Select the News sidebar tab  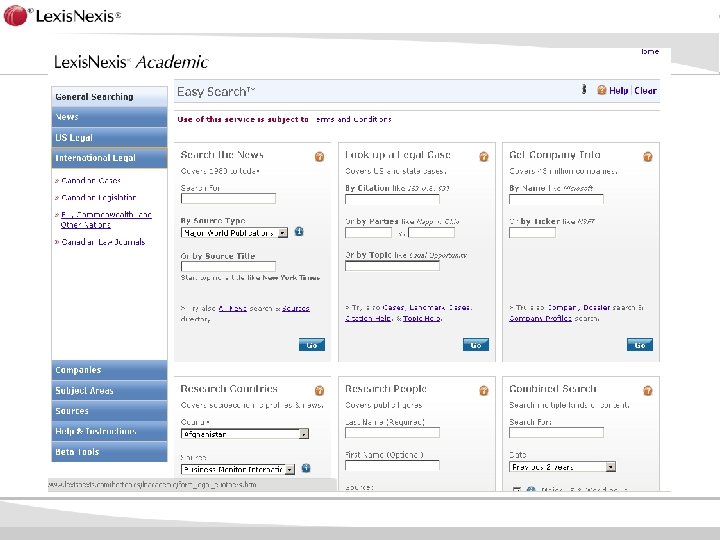click(x=109, y=117)
